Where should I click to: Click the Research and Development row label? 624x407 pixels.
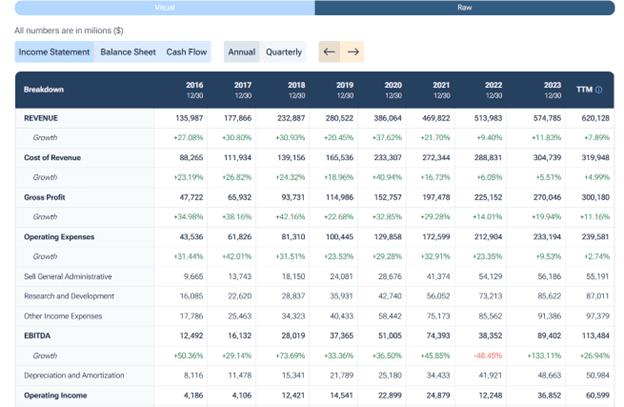point(68,296)
